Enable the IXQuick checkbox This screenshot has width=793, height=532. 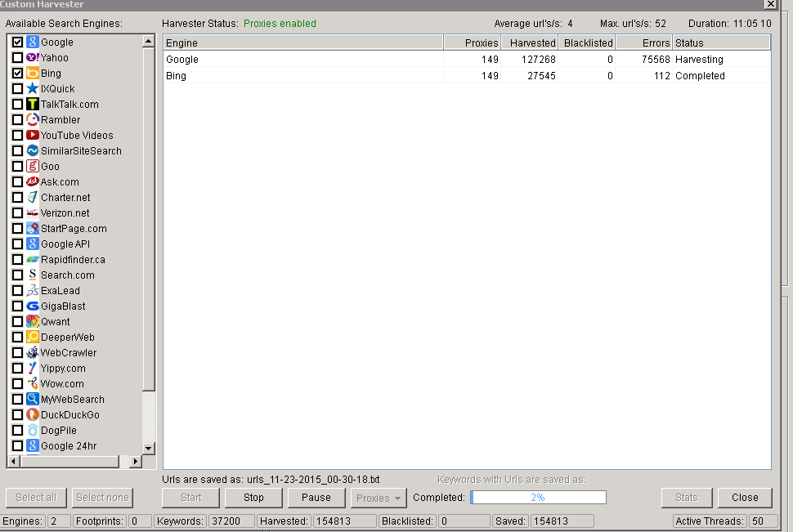(18, 88)
